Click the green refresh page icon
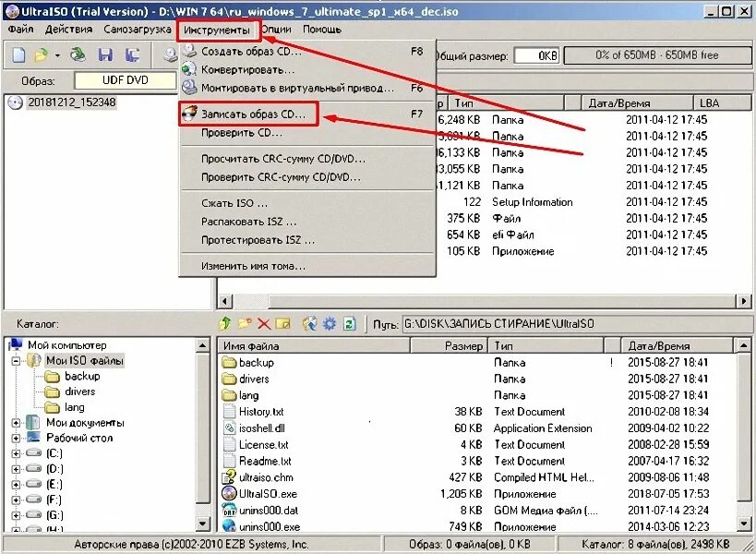 coord(350,323)
